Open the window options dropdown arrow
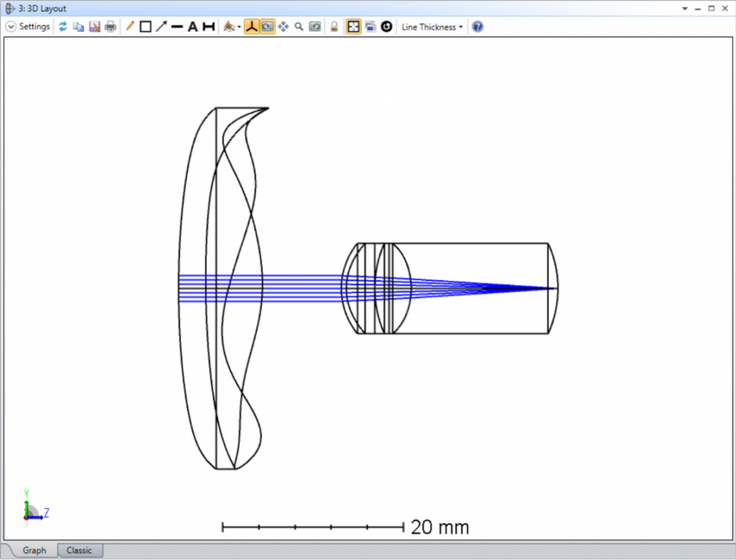Screen dimensions: 736x560 684,8
